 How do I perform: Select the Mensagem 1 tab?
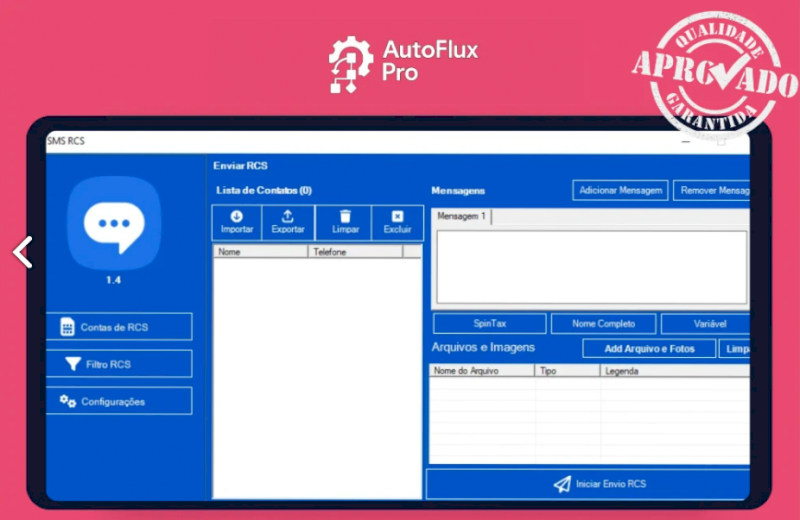[462, 216]
